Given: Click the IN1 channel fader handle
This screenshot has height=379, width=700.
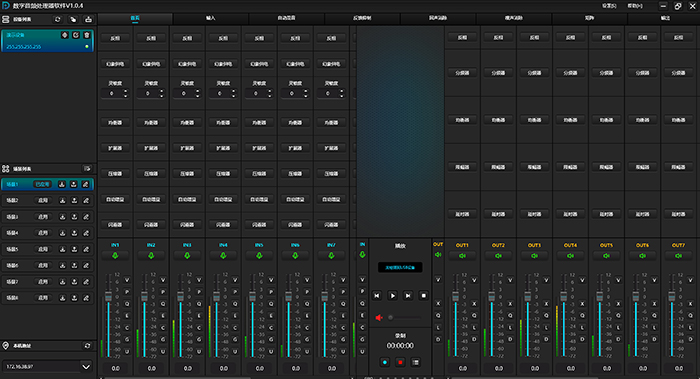Looking at the screenshot, I should tap(108, 296).
